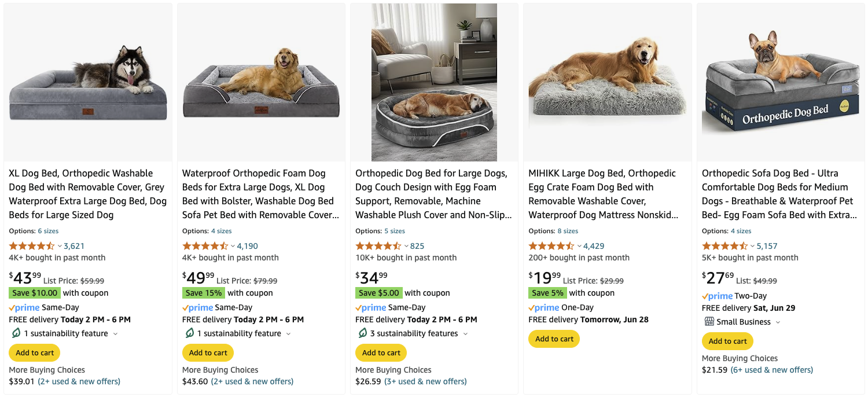This screenshot has height=397, width=868.
Task: Click the leaf sustainability icon on XL Dog Bed
Action: pos(16,333)
